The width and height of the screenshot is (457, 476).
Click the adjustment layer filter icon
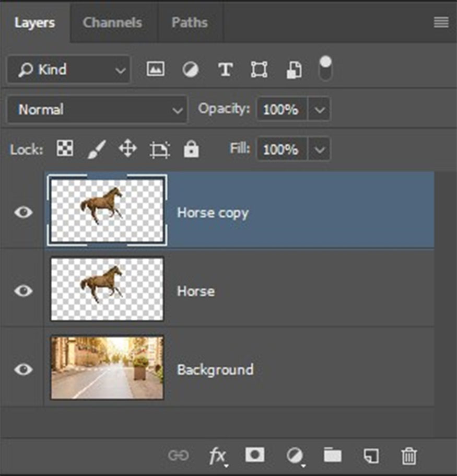click(191, 69)
